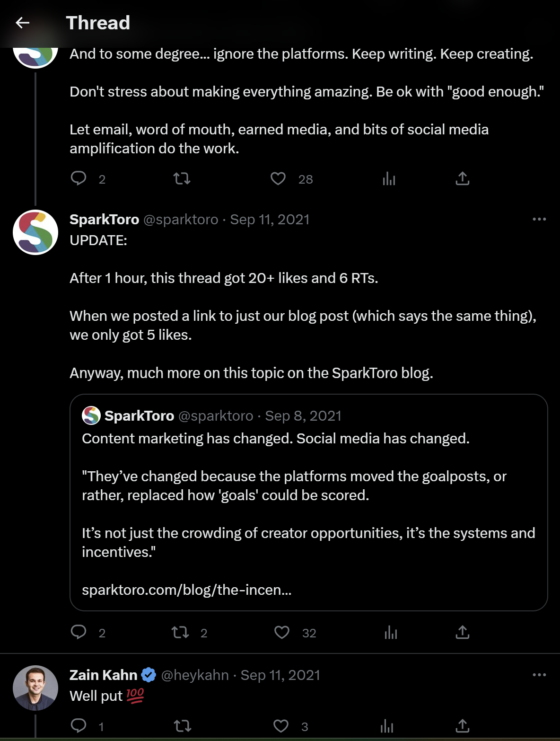
Task: Retweet the "ignore the platforms" tweet
Action: [x=182, y=178]
